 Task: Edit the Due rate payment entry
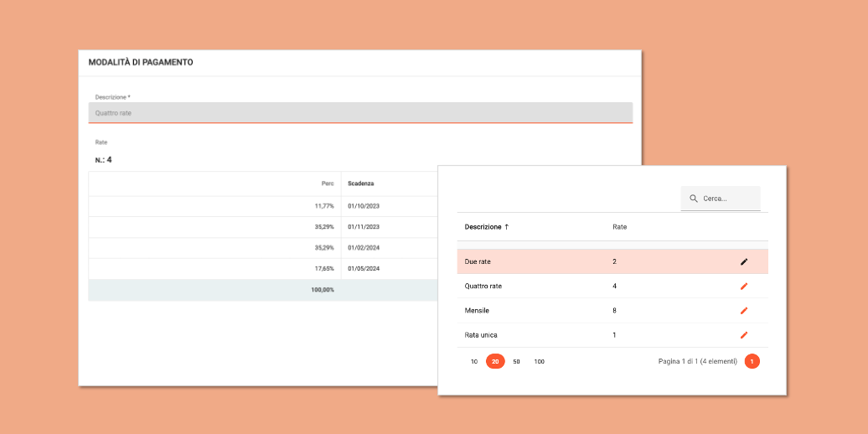(743, 261)
